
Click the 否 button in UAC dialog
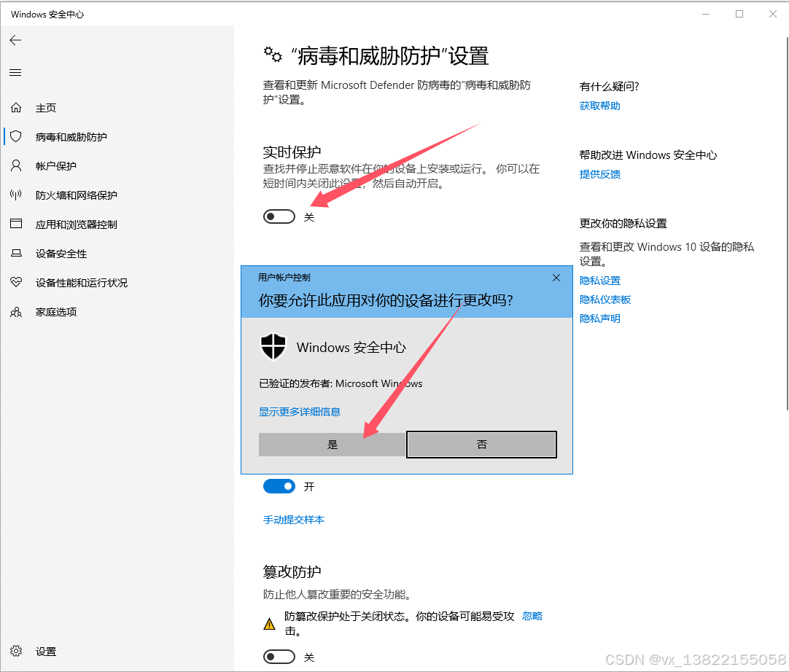[x=481, y=445]
